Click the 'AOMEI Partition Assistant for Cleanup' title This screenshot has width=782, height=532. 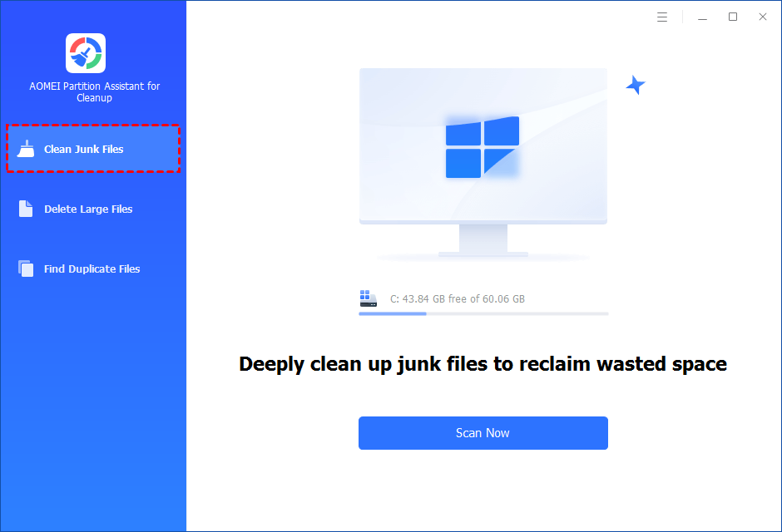tap(94, 91)
